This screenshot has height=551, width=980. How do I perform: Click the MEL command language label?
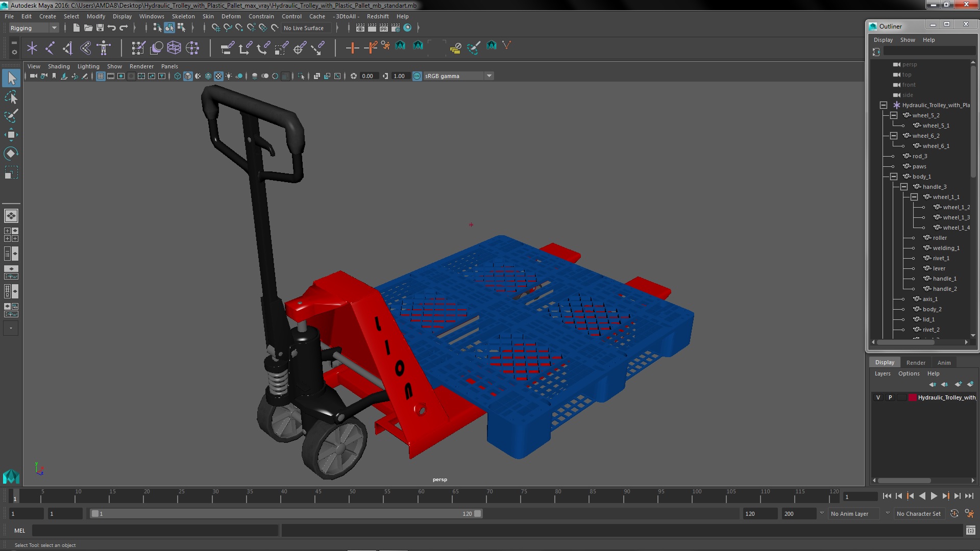coord(19,531)
